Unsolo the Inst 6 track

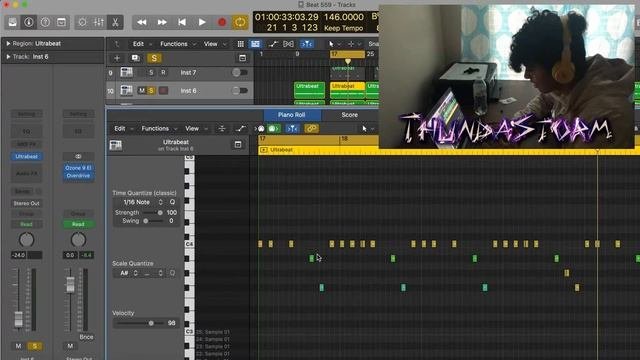click(151, 91)
